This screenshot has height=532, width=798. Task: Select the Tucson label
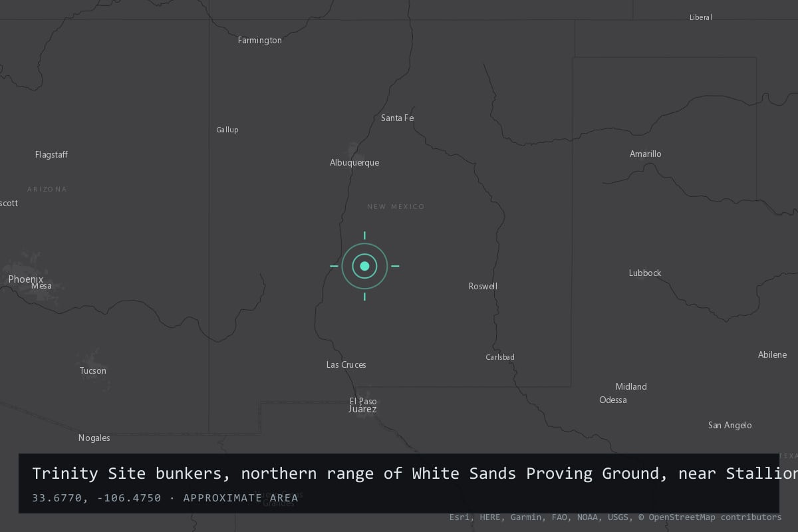click(x=93, y=371)
